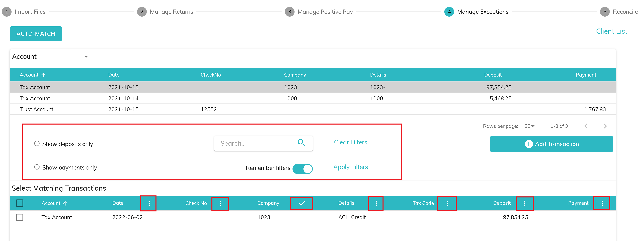Open the Rows per page dropdown

coord(529,126)
